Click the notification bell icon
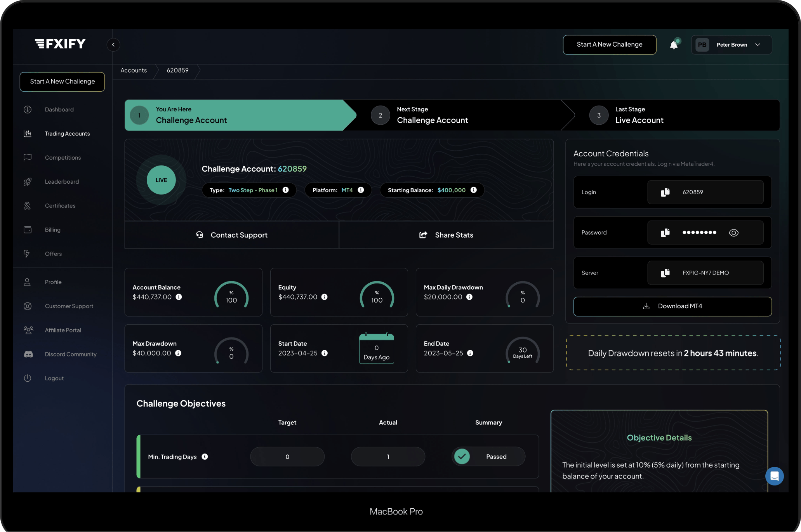 674,45
